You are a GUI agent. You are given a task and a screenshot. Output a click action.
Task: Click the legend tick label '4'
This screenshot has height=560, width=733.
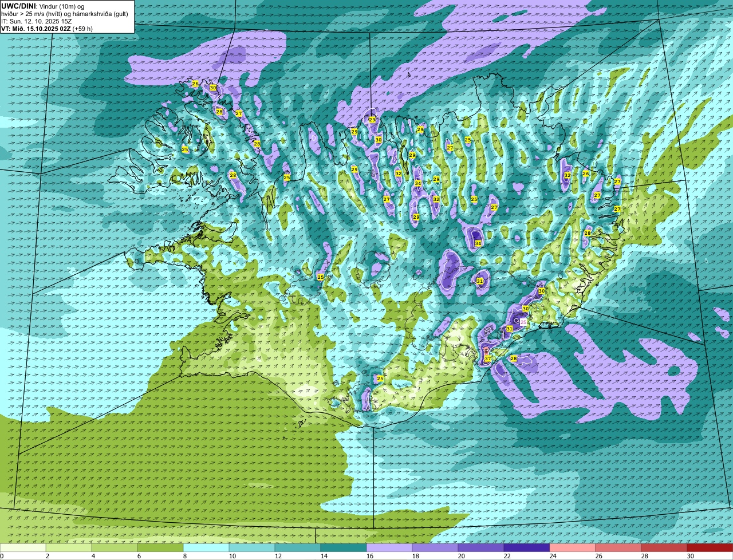coord(93,556)
